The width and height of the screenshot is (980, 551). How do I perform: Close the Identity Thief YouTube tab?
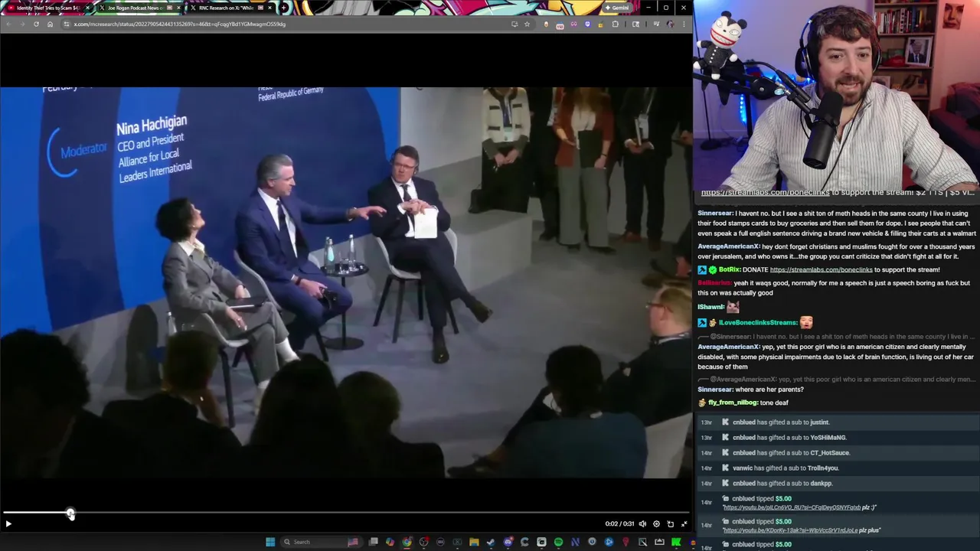tap(87, 8)
